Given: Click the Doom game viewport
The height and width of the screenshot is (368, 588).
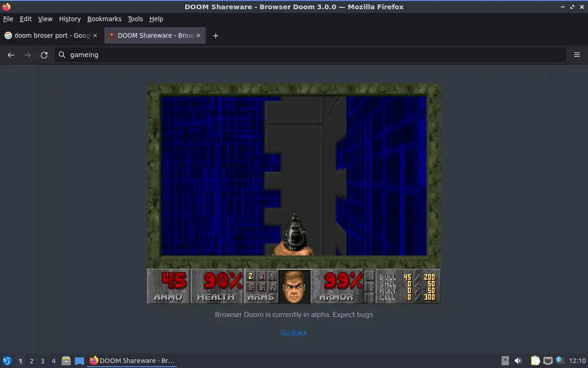Looking at the screenshot, I should click(x=294, y=176).
